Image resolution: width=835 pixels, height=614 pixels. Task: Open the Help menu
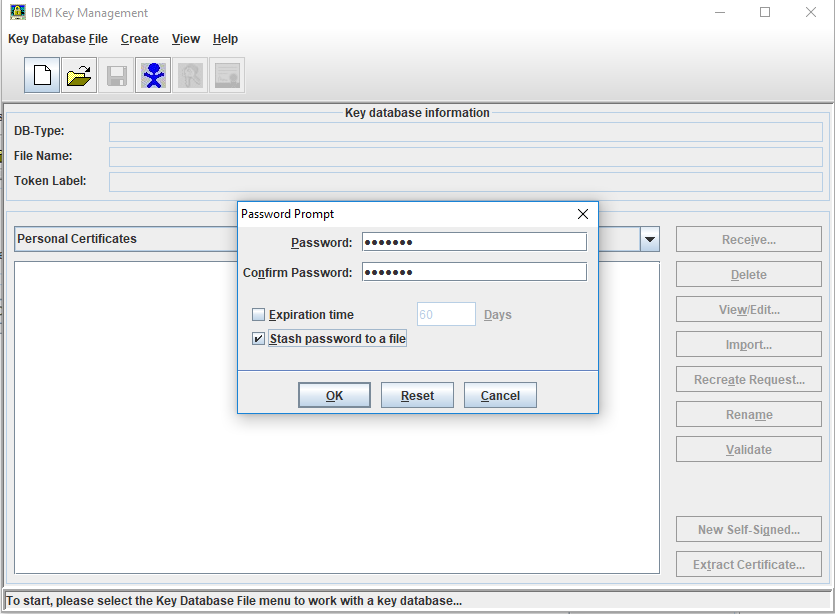pyautogui.click(x=225, y=39)
